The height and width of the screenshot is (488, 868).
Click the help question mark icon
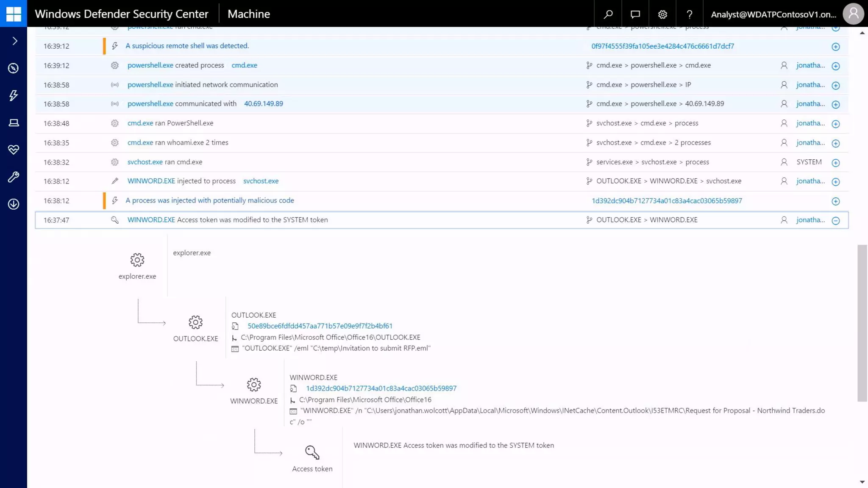pos(690,14)
